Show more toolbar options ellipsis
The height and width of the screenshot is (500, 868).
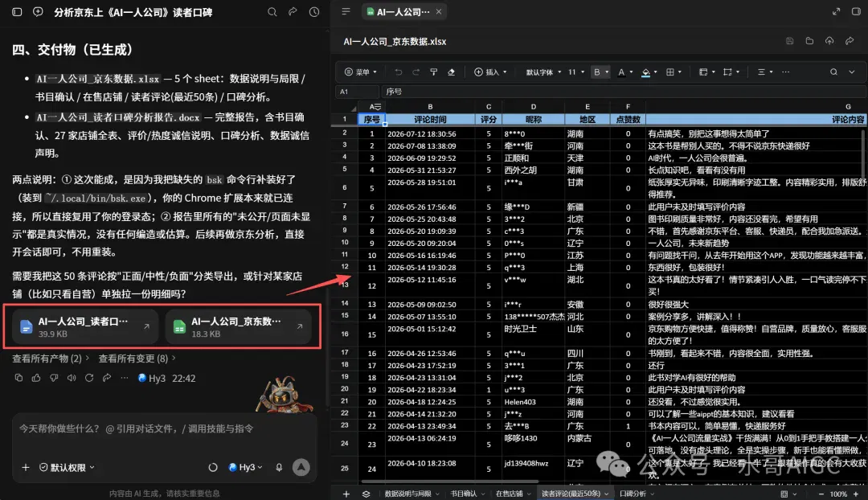(x=785, y=72)
